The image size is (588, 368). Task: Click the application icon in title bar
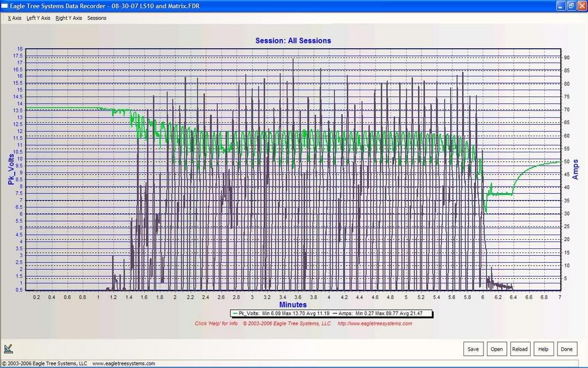(5, 5)
